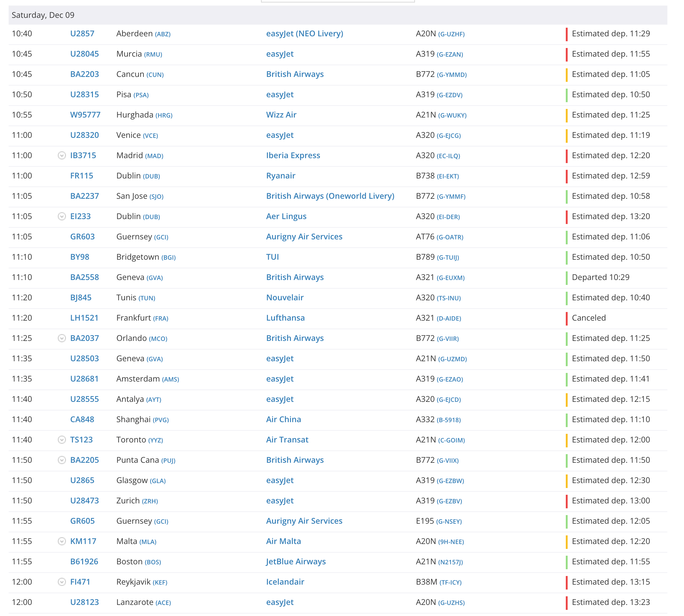Expand the BA2205 Punta Cana flight row
This screenshot has width=684, height=616.
62,460
